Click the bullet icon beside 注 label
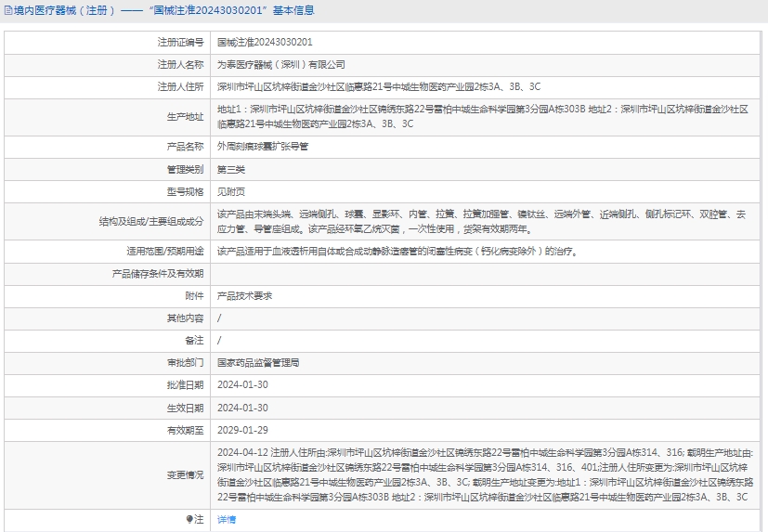 190,520
